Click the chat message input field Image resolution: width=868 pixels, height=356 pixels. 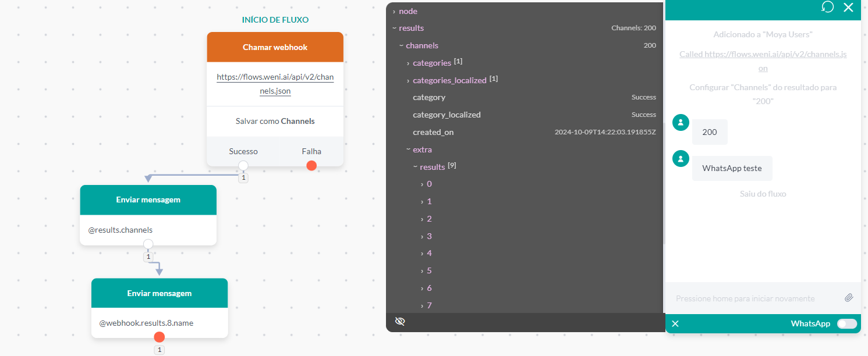751,298
